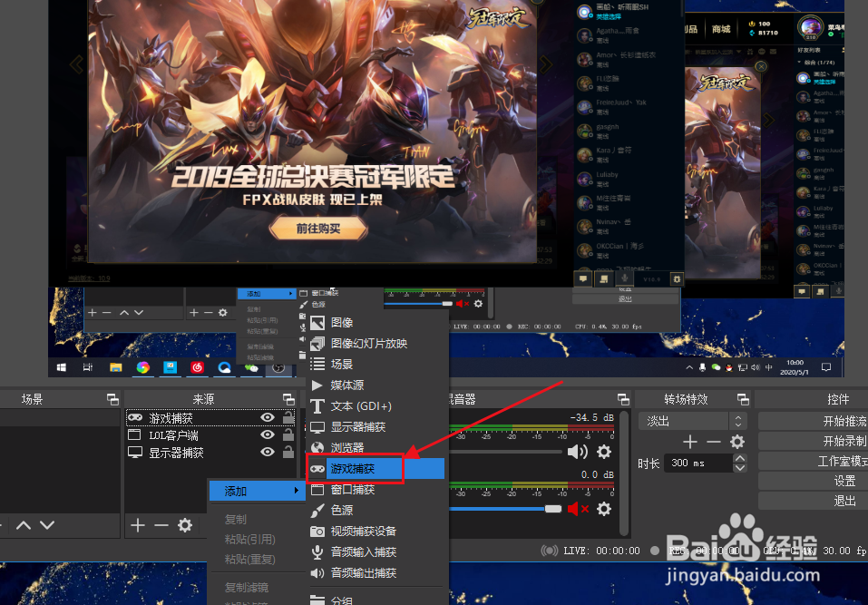
Task: Open the notification center icon in preview
Action: (826, 367)
